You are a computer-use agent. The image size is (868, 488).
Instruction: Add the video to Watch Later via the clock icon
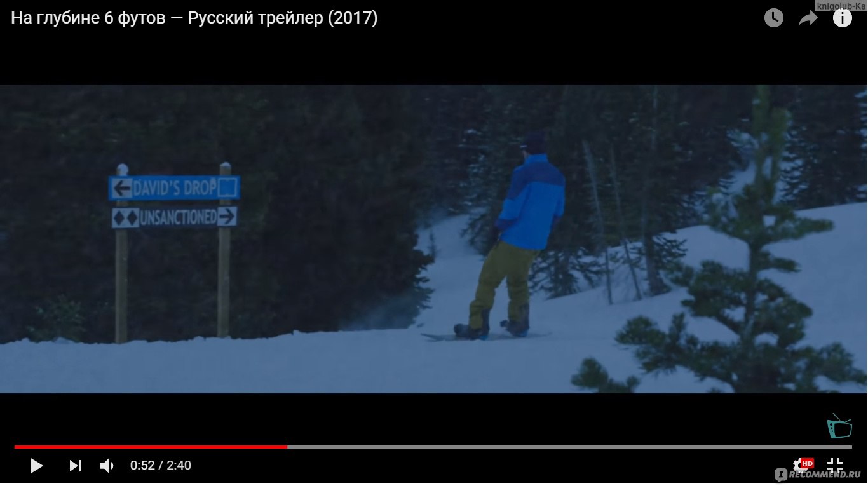tap(773, 18)
